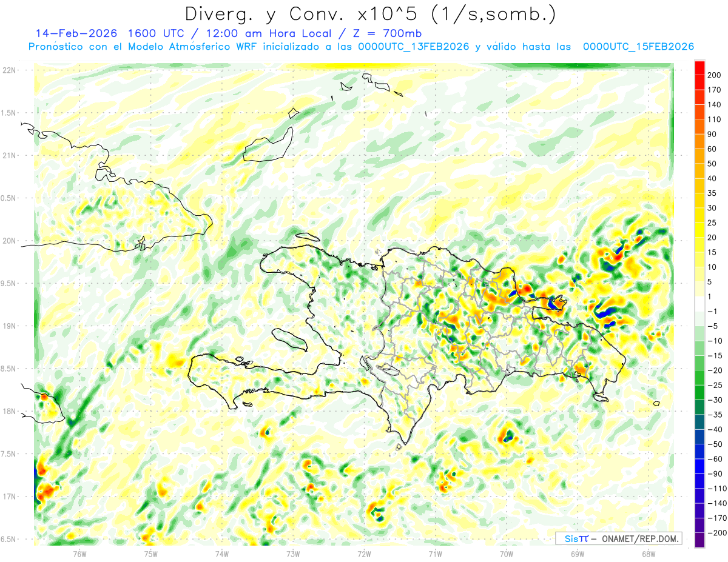Click the '140' label on the color scale
728x562 pixels.
(714, 105)
